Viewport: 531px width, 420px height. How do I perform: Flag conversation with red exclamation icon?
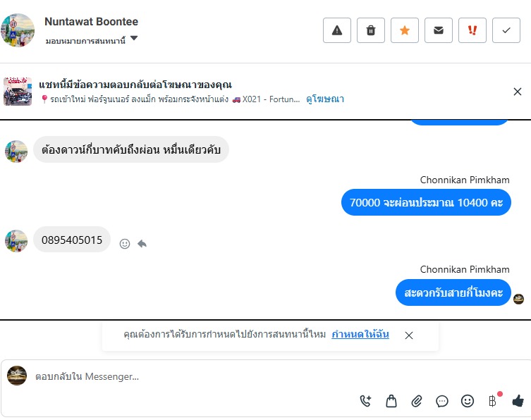point(472,30)
